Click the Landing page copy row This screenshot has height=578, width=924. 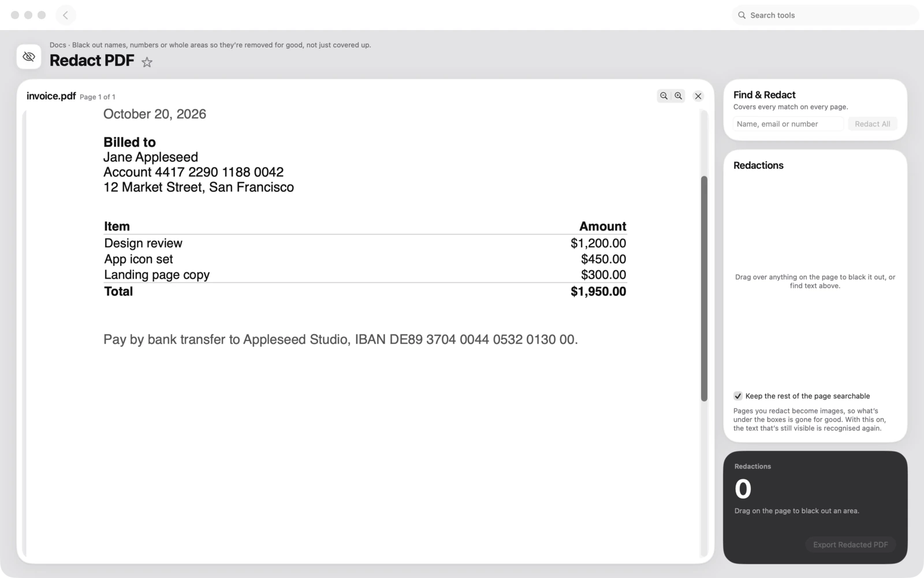coord(365,275)
